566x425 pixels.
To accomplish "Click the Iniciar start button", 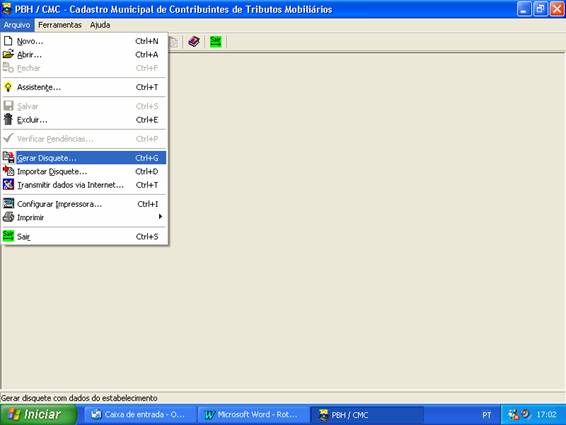I will click(x=38, y=414).
